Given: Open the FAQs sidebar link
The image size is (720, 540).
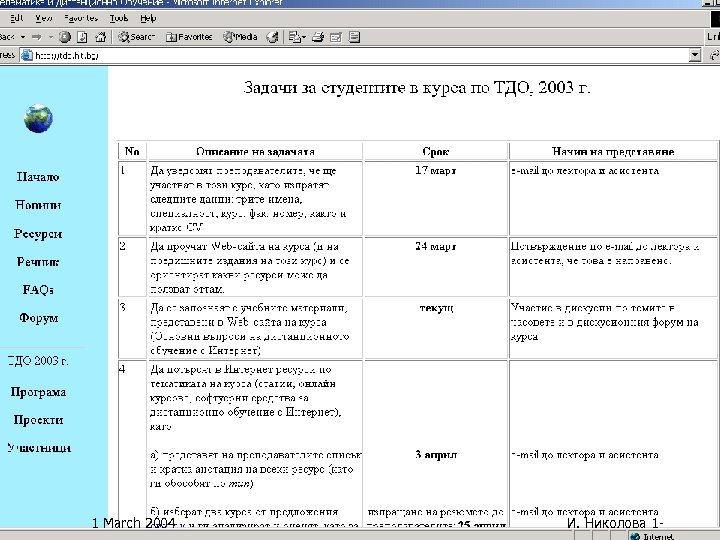Looking at the screenshot, I should (38, 290).
